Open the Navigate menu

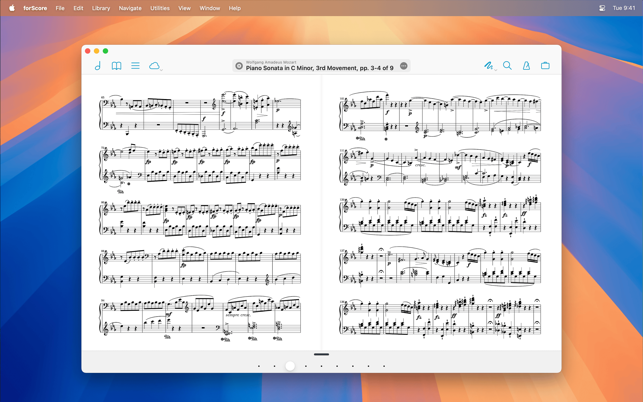click(x=130, y=8)
